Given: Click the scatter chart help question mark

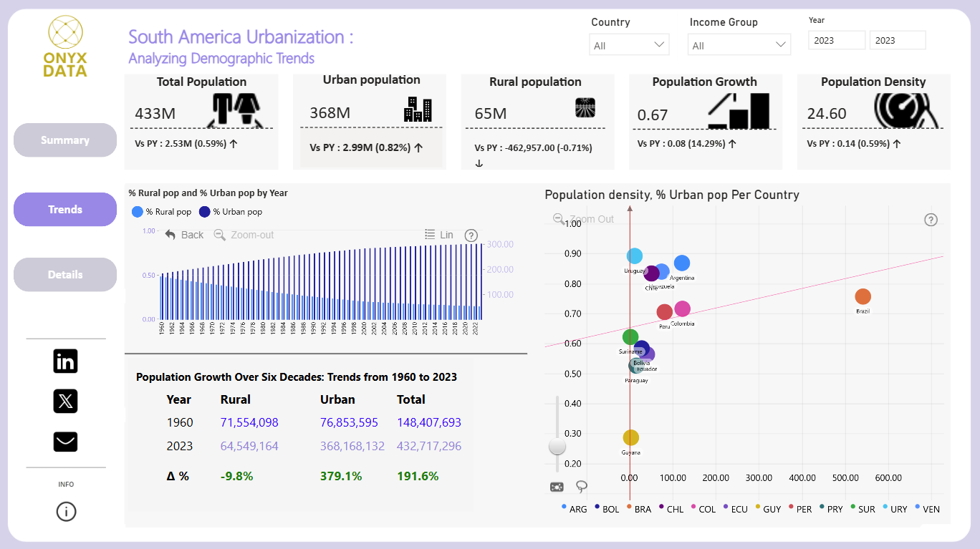Looking at the screenshot, I should [931, 220].
